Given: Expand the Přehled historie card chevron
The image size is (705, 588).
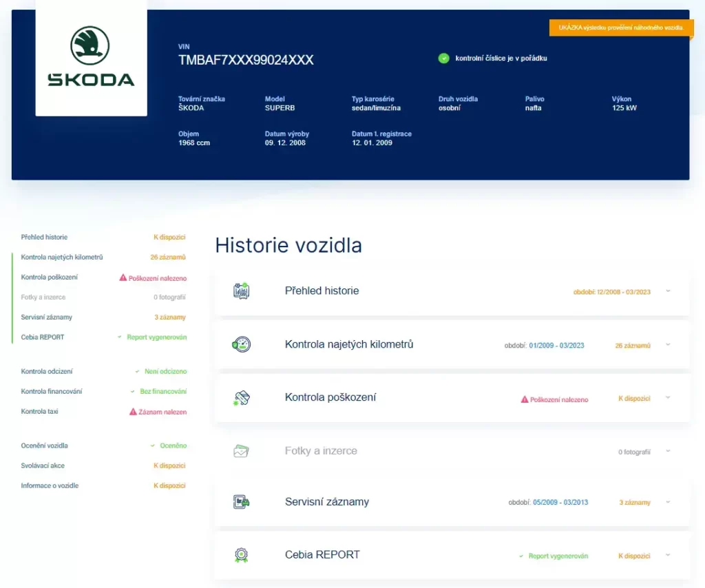Looking at the screenshot, I should pos(668,291).
